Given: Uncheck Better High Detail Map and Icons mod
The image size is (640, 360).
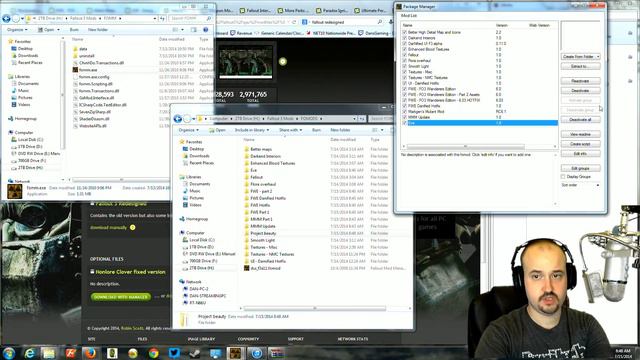Looking at the screenshot, I should pos(404,32).
